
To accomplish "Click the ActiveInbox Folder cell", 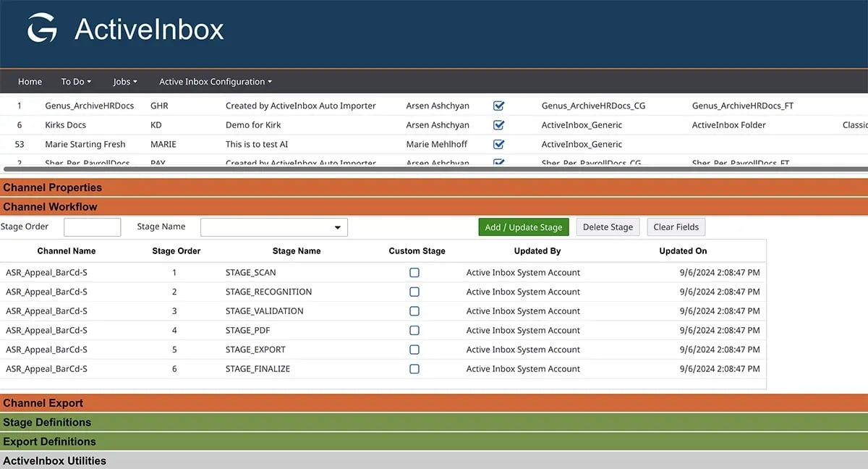I will [729, 125].
